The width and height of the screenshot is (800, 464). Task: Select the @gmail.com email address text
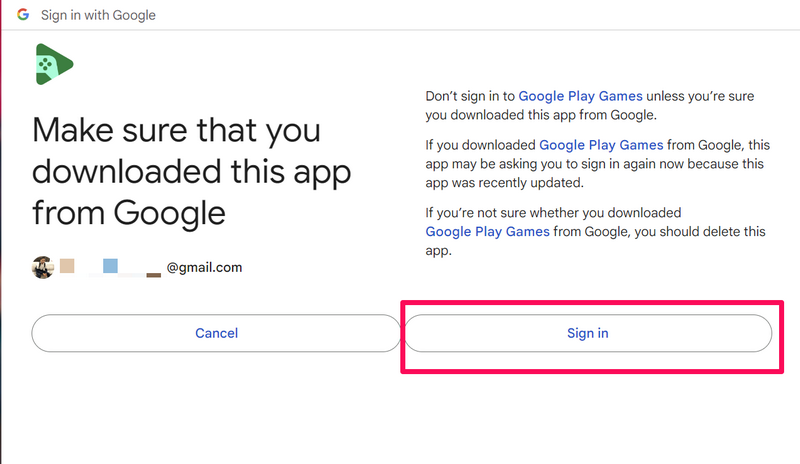tap(204, 268)
